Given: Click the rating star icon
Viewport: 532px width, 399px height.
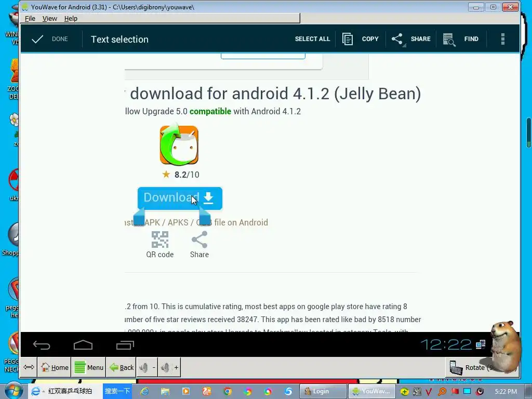Looking at the screenshot, I should point(166,175).
